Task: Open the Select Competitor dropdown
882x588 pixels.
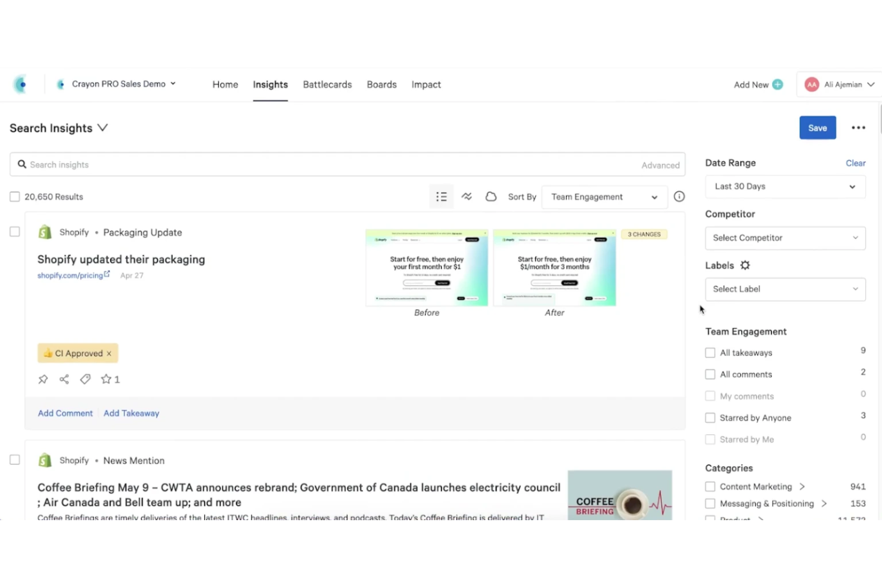Action: point(785,238)
